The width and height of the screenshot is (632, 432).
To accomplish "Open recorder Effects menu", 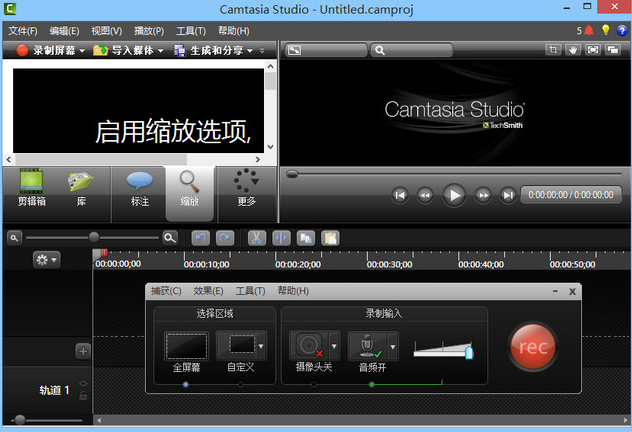I will pyautogui.click(x=208, y=291).
